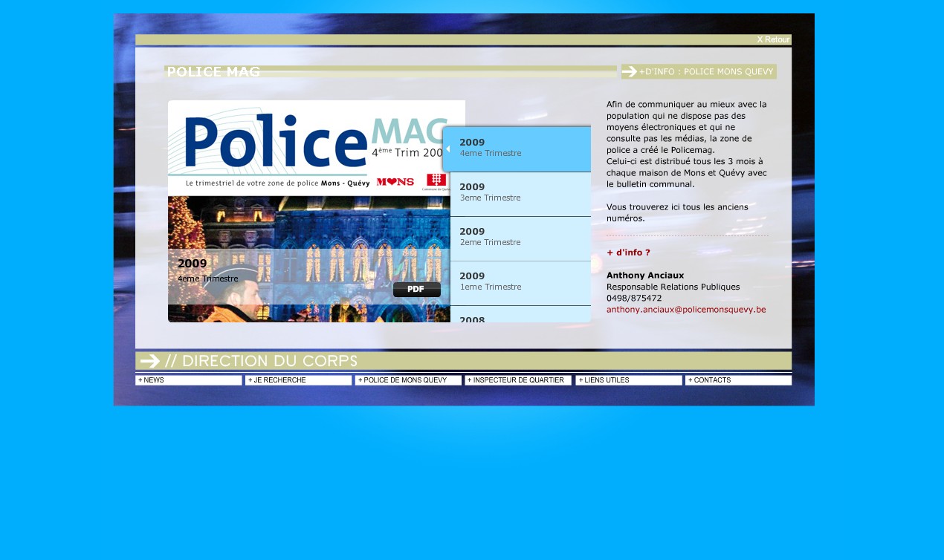The width and height of the screenshot is (944, 560).
Task: Click the Mons heart logo
Action: pos(395,182)
